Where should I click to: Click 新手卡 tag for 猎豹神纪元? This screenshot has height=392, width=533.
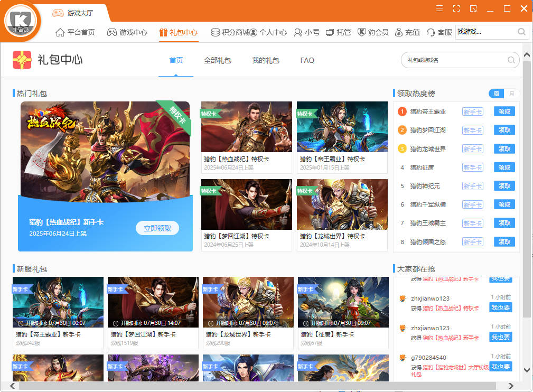coord(473,186)
